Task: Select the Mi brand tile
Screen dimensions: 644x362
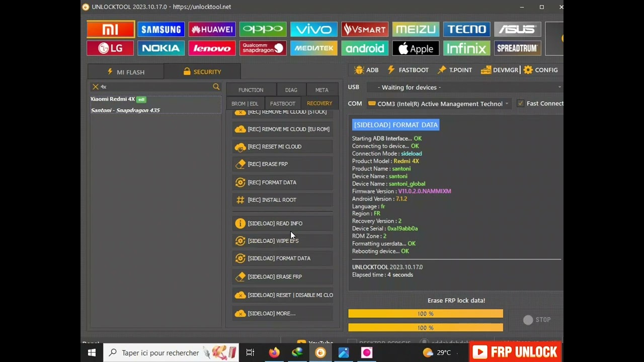Action: click(111, 29)
